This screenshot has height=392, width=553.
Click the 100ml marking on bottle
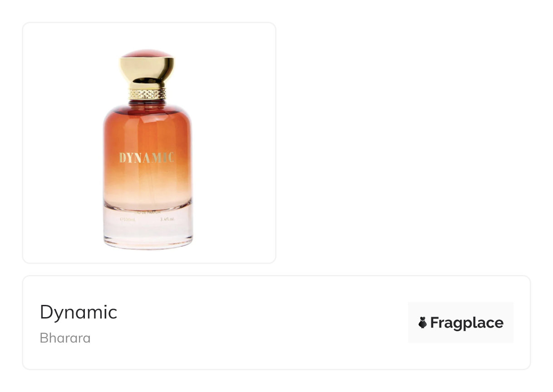(x=128, y=219)
